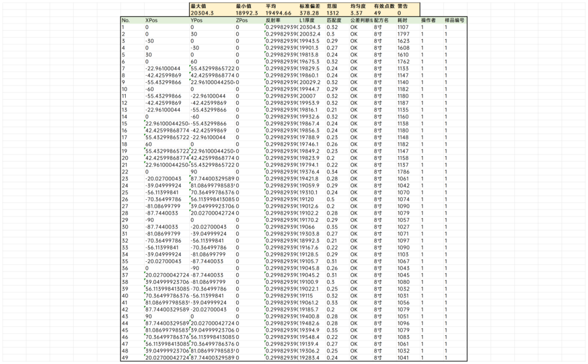Click the L1厚度 column header

coord(312,20)
